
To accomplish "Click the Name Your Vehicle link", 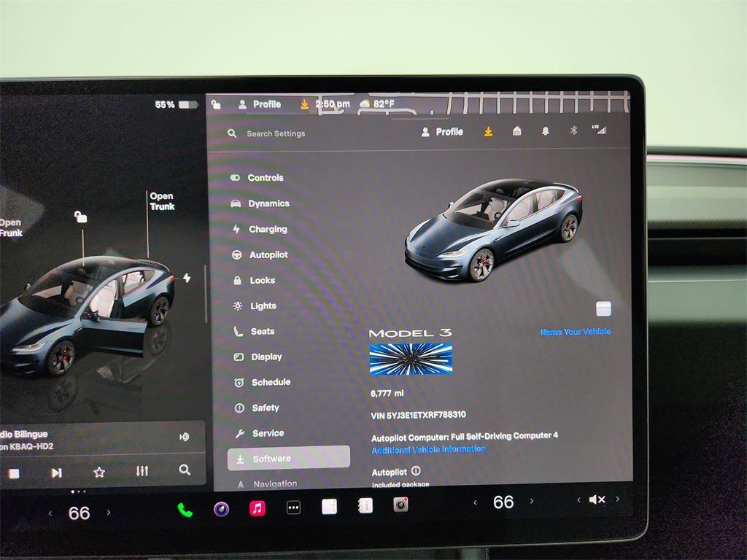I will point(575,332).
